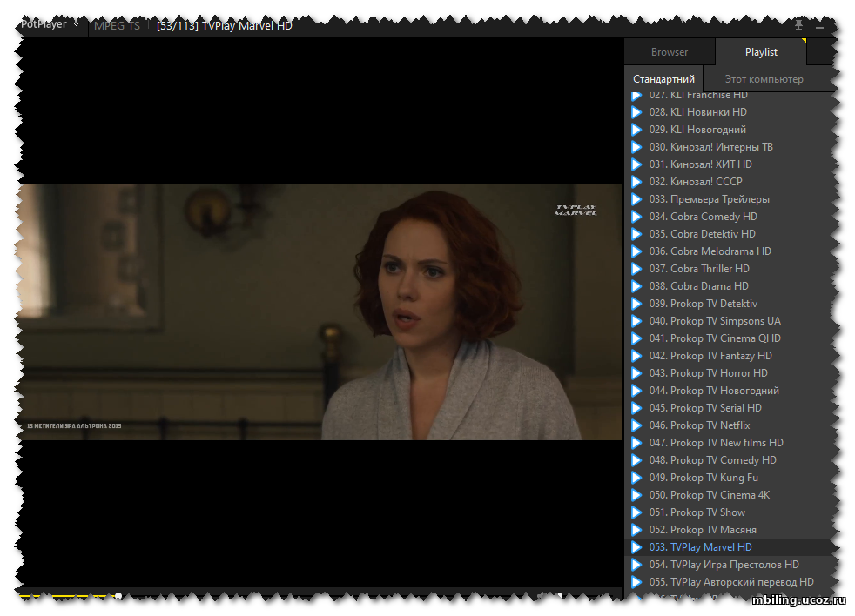Viewport: 855px width, 616px height.
Task: Click play icon next to 044. Prokop TV Новогодний
Action: (x=636, y=391)
